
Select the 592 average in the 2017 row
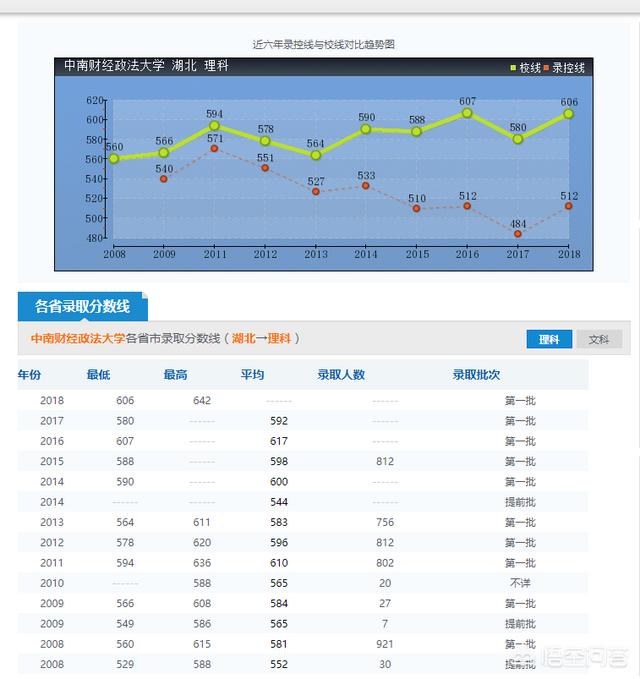click(279, 421)
